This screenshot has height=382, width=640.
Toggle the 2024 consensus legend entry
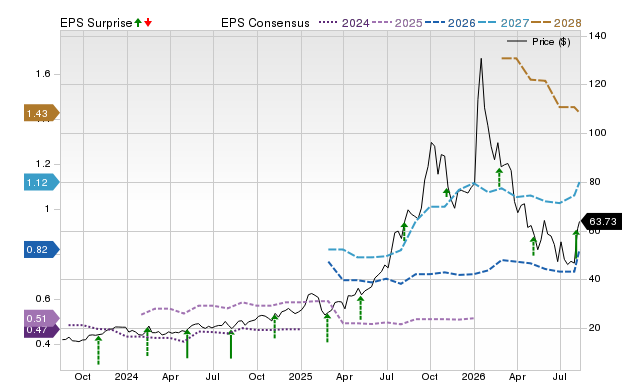point(344,23)
